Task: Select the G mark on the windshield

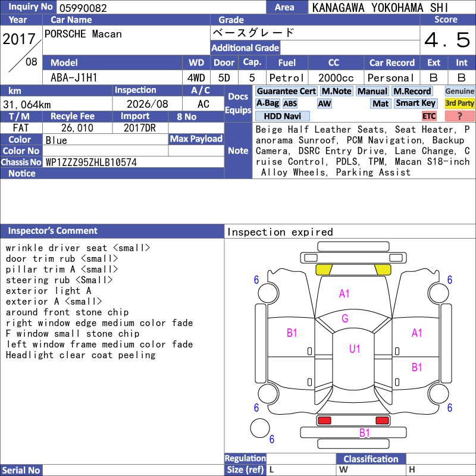Action: [x=345, y=318]
